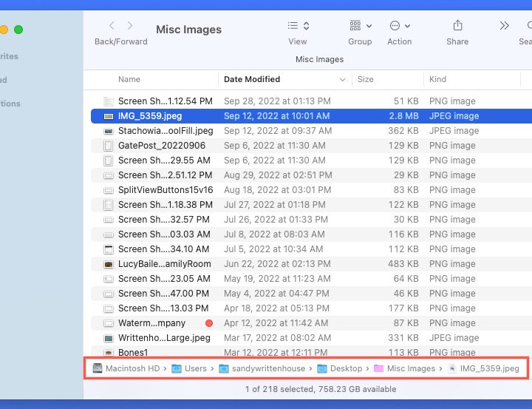Click date Aug 29, 2022 at 02:51 PM
The image size is (532, 409).
[278, 175]
